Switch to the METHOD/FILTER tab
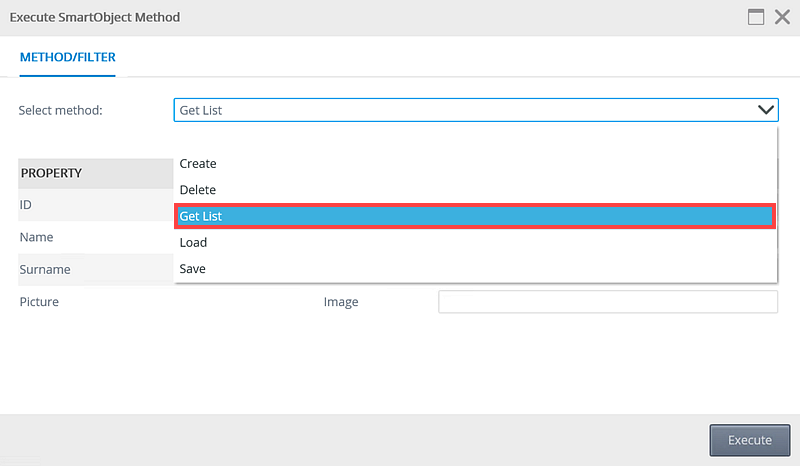The width and height of the screenshot is (800, 466). pos(67,57)
